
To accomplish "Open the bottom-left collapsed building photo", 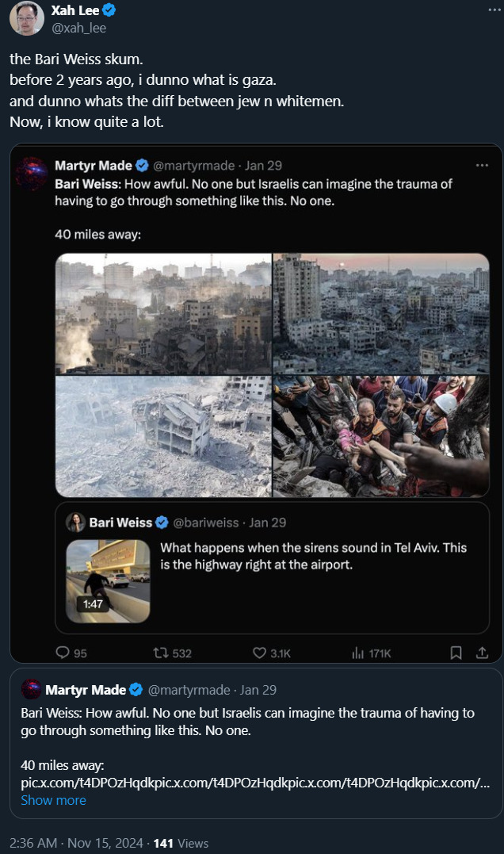I will (x=163, y=436).
